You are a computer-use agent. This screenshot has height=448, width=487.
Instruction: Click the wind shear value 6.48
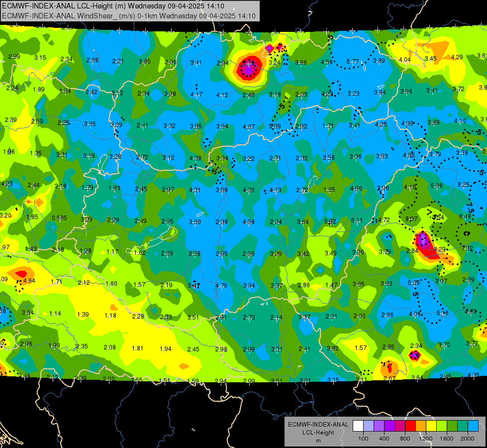tap(465, 216)
